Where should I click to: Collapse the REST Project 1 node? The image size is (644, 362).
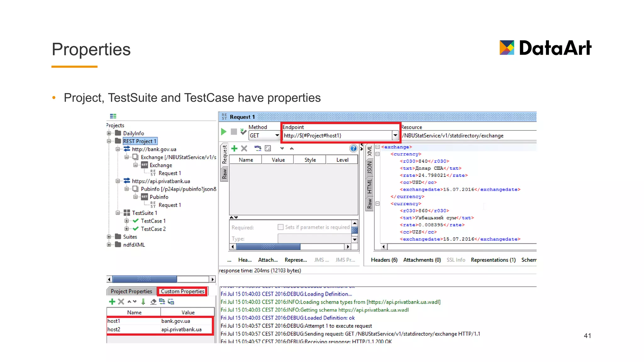[x=109, y=141]
